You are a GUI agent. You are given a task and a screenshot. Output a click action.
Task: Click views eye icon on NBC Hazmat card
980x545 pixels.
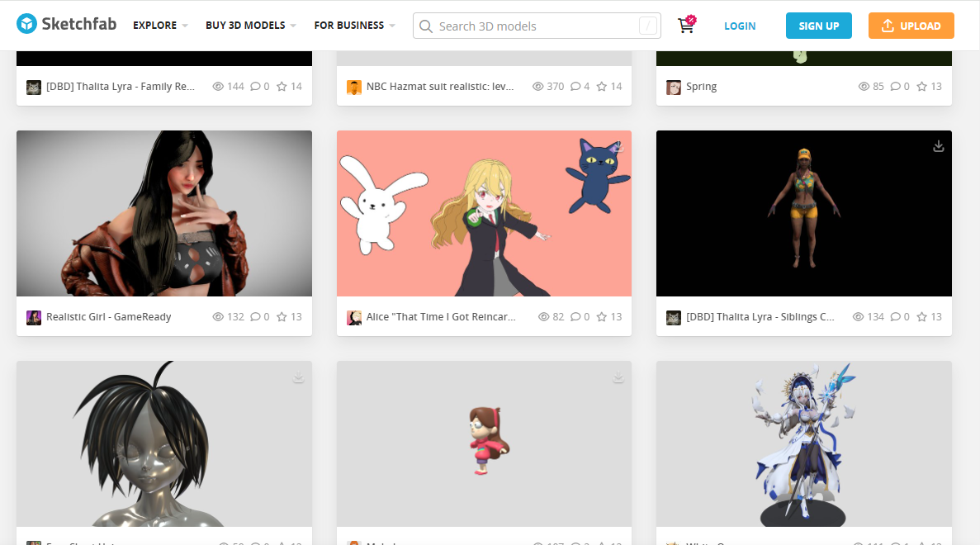coord(538,86)
